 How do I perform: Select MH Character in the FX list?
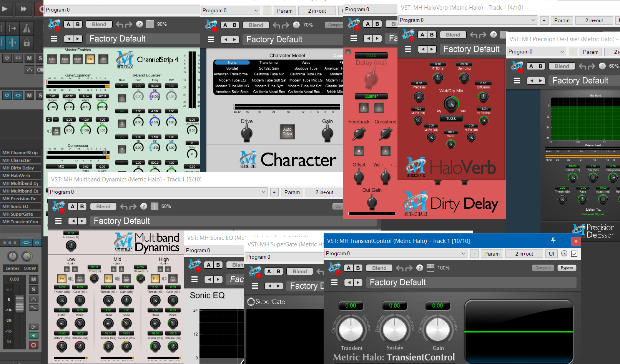(x=21, y=160)
